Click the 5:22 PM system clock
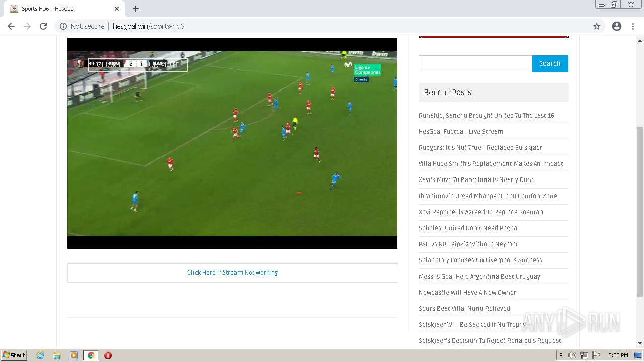The height and width of the screenshot is (362, 644). point(618,355)
